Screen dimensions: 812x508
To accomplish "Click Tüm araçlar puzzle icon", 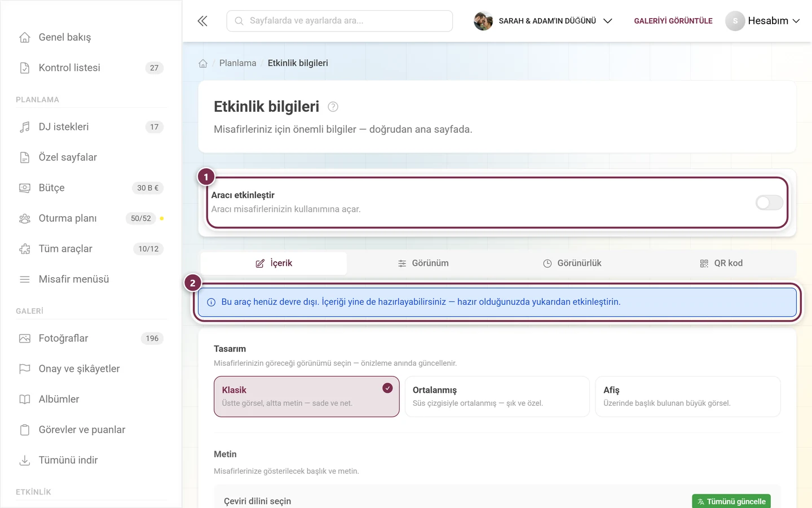I will point(25,249).
